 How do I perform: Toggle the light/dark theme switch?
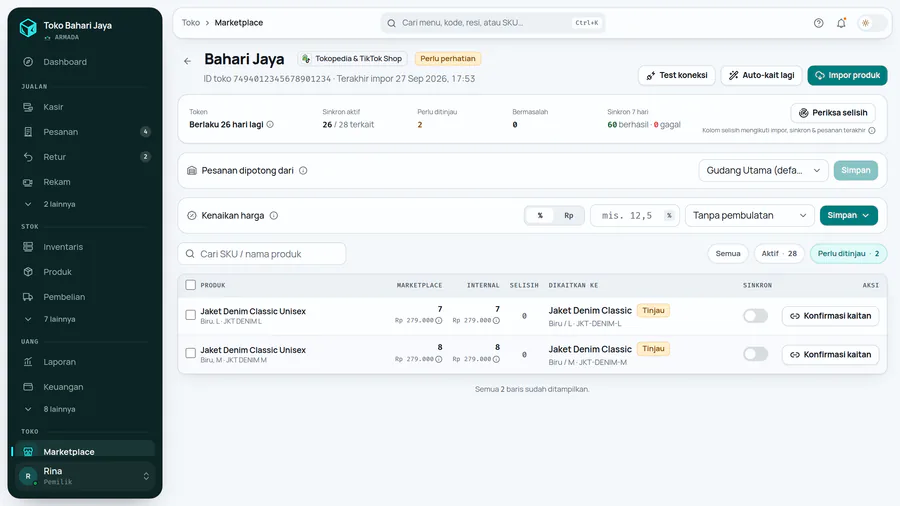click(x=871, y=23)
